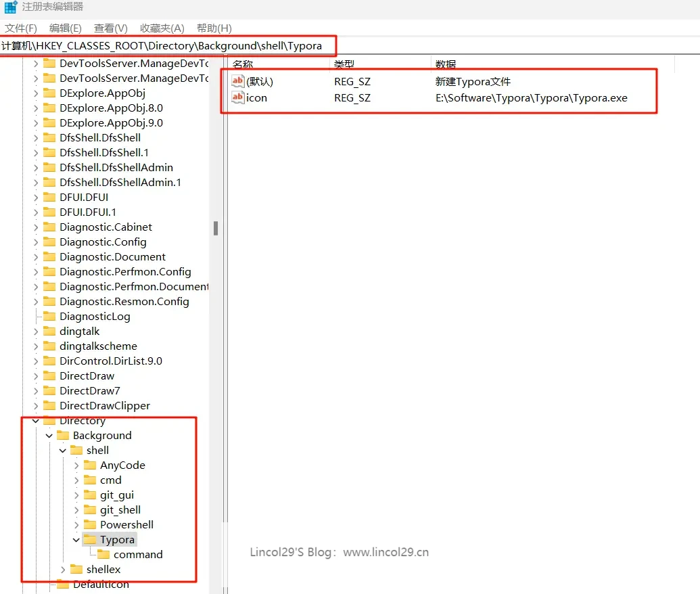Select the (默认) default value icon

(237, 81)
